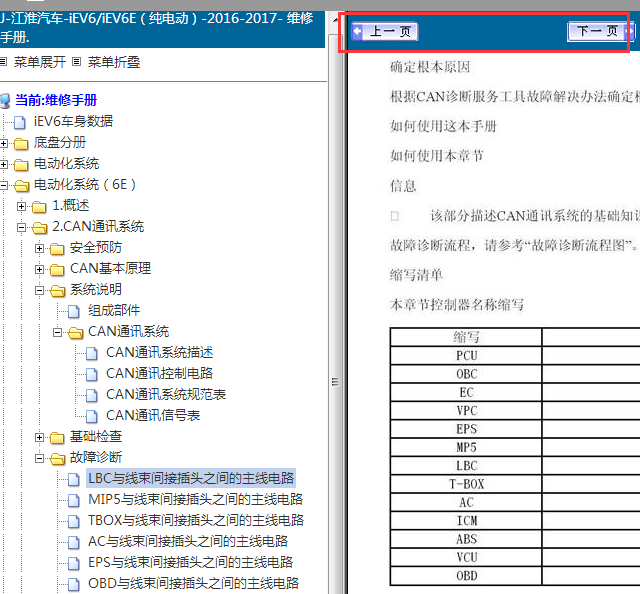This screenshot has width=640, height=594.
Task: Click the splitter handle between the panes
Action: click(x=335, y=382)
